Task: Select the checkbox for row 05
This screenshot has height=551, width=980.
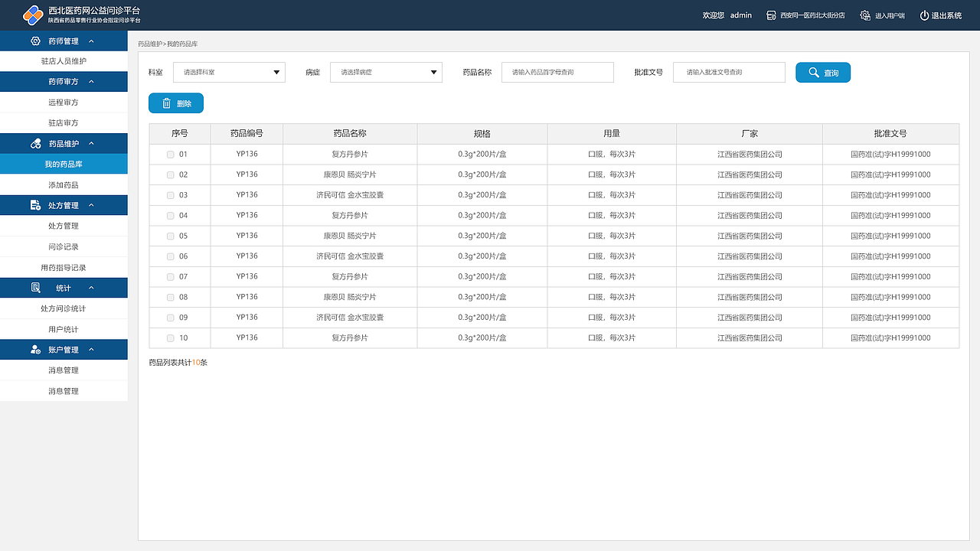Action: coord(170,236)
